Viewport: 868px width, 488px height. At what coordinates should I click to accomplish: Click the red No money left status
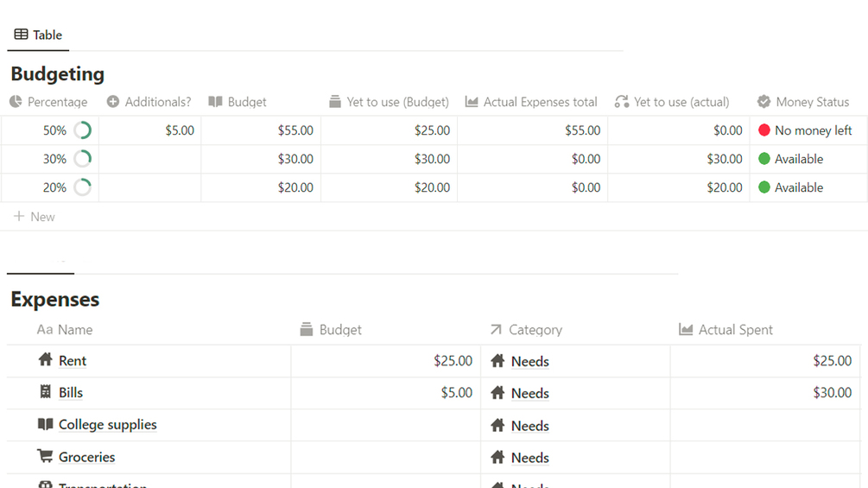coord(804,130)
